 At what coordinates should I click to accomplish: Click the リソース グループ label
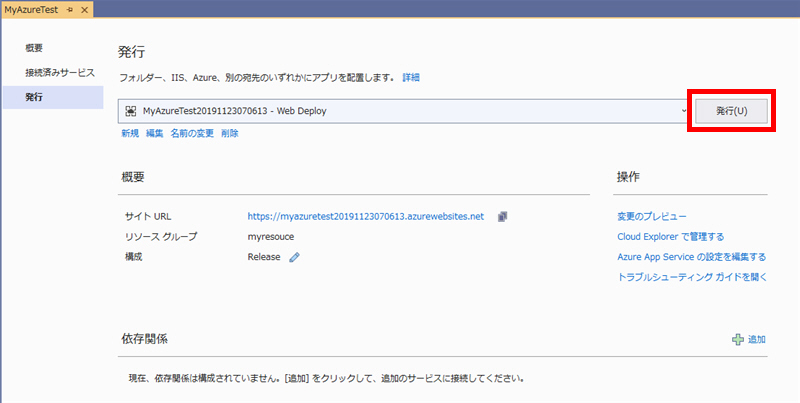point(161,237)
